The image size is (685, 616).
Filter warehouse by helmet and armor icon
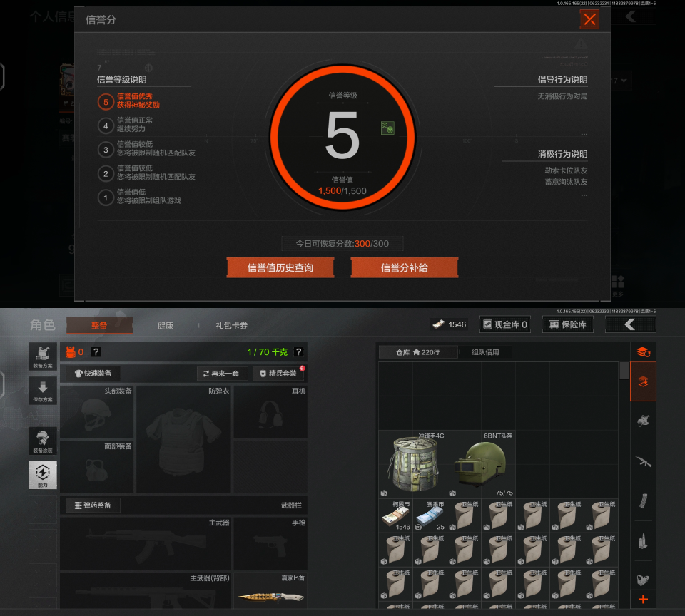643,421
